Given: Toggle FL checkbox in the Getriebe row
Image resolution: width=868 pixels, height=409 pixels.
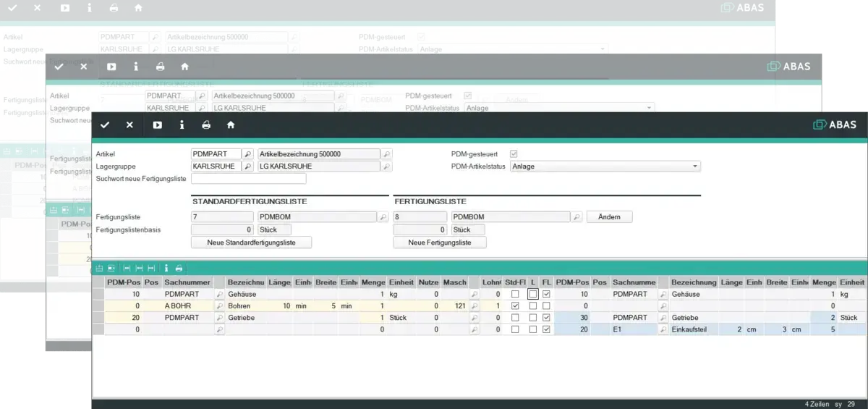Looking at the screenshot, I should [x=546, y=318].
